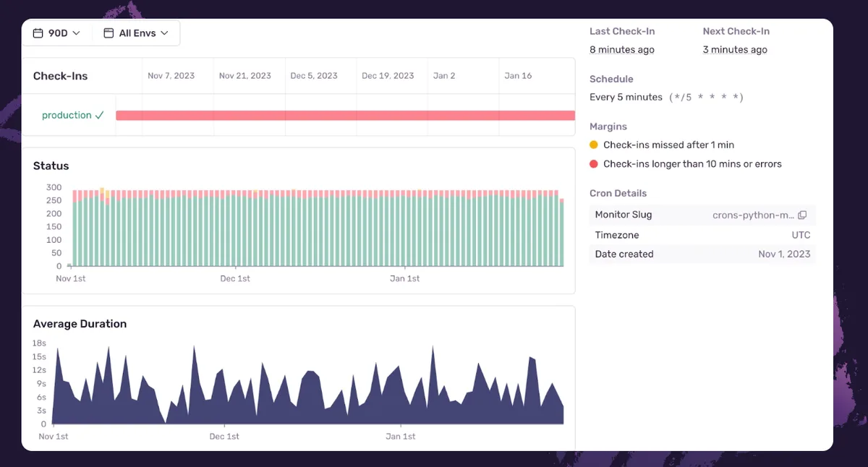Click the red errors legend dot
Viewport: 868px width, 467px height.
(594, 164)
